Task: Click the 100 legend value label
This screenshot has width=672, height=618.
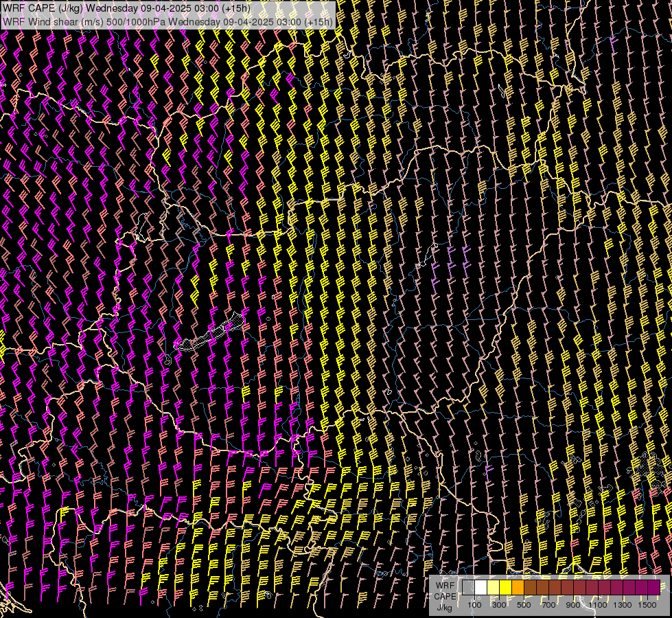Action: click(474, 605)
